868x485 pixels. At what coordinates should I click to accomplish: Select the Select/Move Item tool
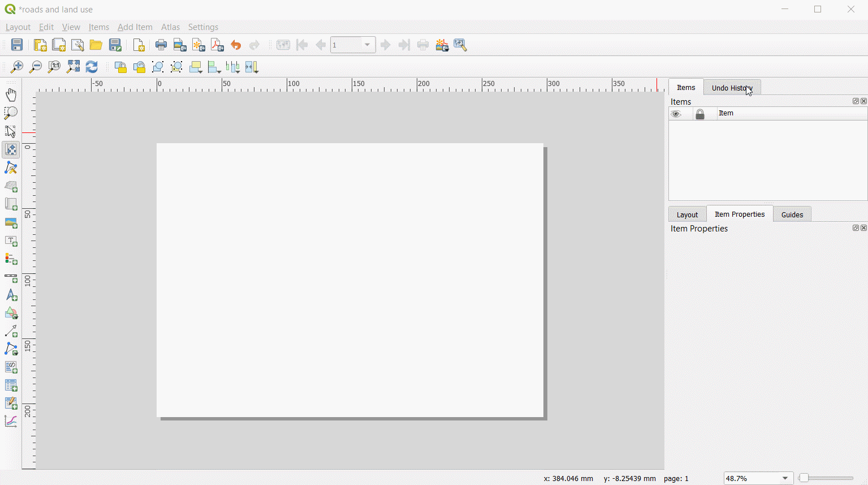coord(11,131)
